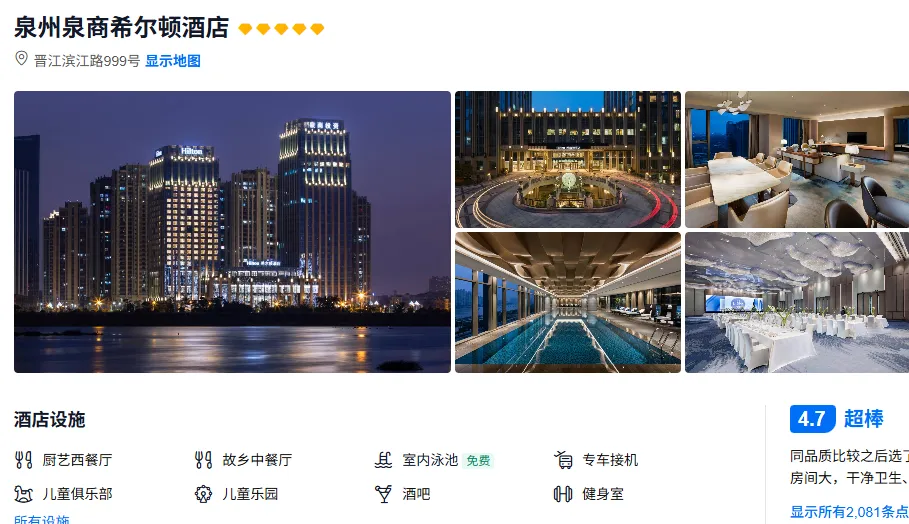Open the 所有设施 all facilities link

[42, 519]
